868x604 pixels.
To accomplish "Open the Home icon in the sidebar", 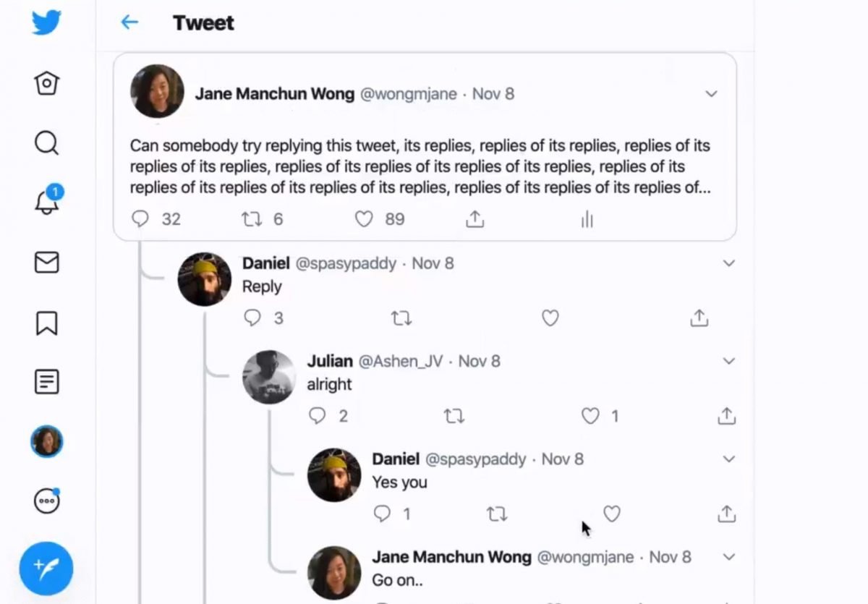I will (x=46, y=83).
